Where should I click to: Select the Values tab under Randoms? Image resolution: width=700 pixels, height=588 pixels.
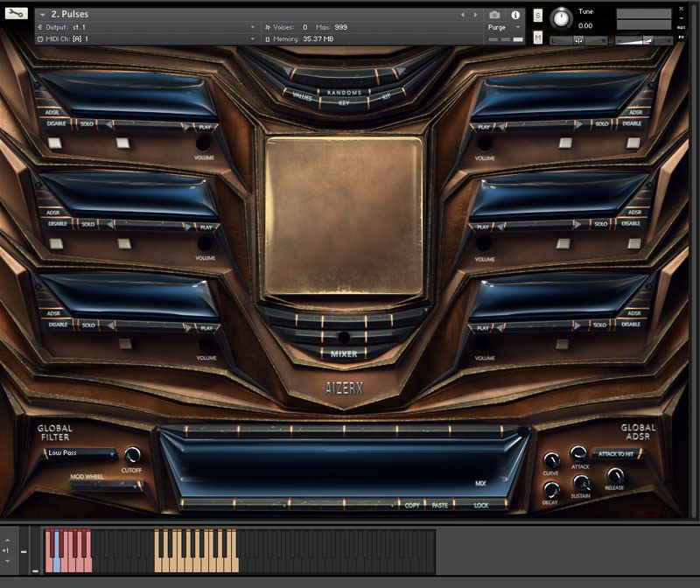click(x=303, y=97)
